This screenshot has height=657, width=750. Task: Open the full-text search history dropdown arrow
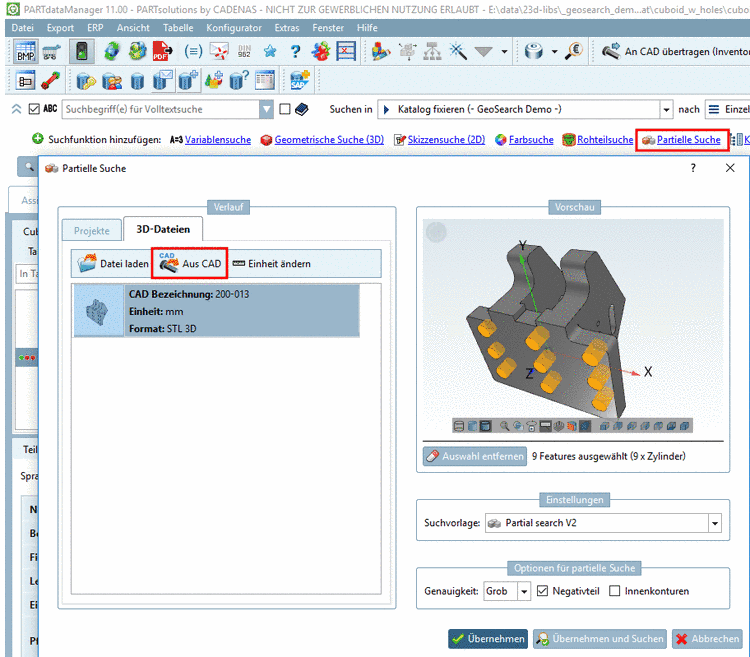coord(266,110)
